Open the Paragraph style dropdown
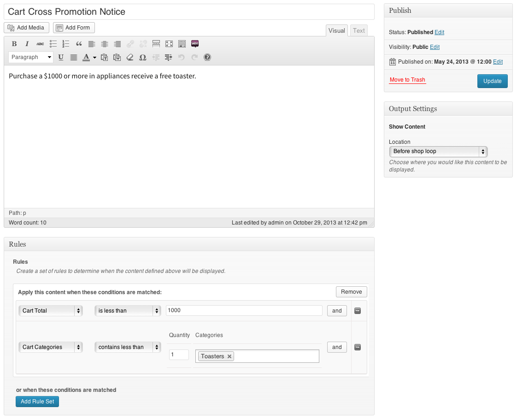This screenshot has width=517, height=420. pos(30,57)
